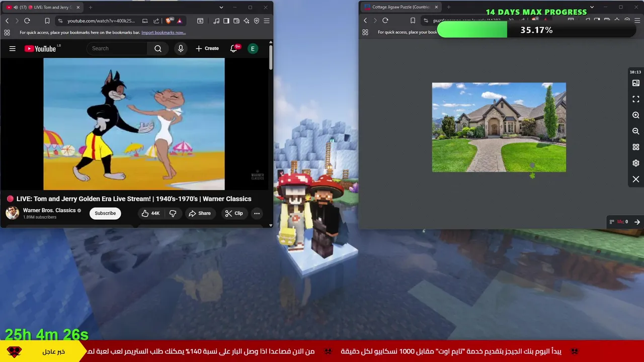Open a new tab in puzzle window
This screenshot has height=362, width=644.
pos(449,8)
